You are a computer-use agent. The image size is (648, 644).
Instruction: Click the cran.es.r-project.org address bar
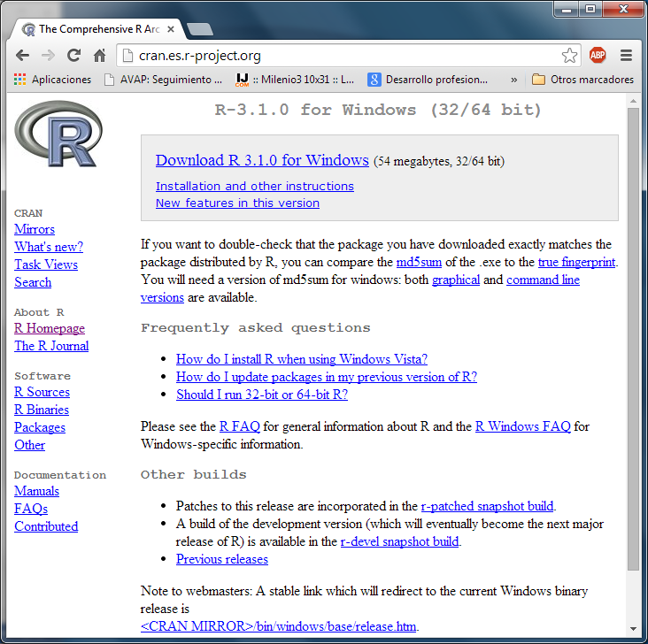347,56
